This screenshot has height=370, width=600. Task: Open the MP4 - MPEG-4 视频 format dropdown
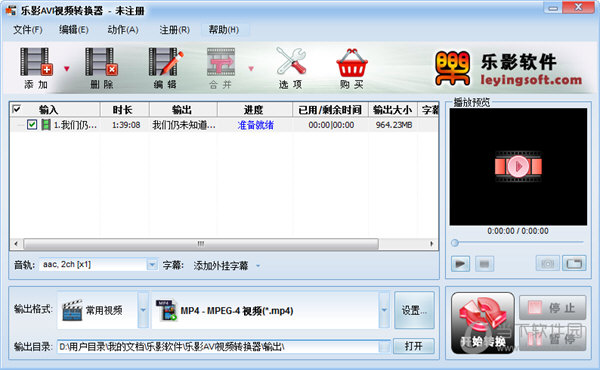[384, 310]
